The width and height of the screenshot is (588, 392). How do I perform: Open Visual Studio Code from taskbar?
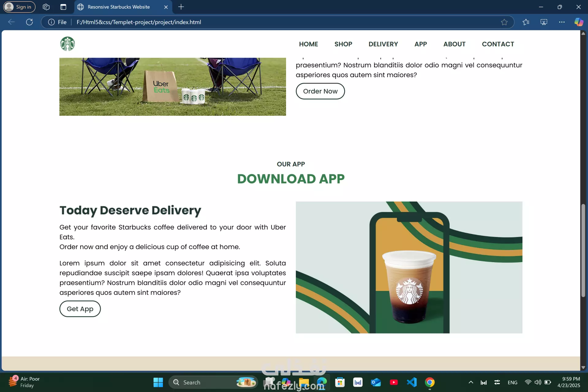tap(412, 382)
